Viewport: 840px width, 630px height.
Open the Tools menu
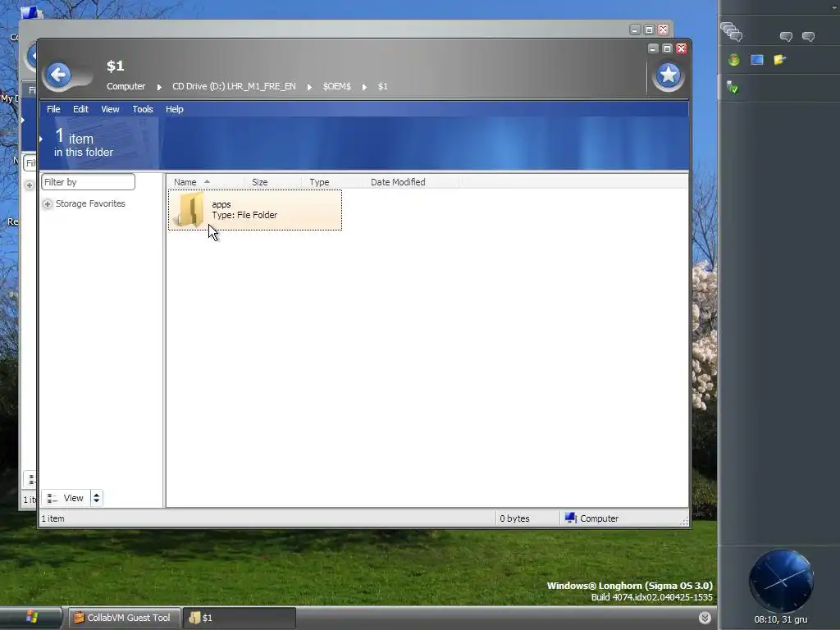pyautogui.click(x=143, y=109)
